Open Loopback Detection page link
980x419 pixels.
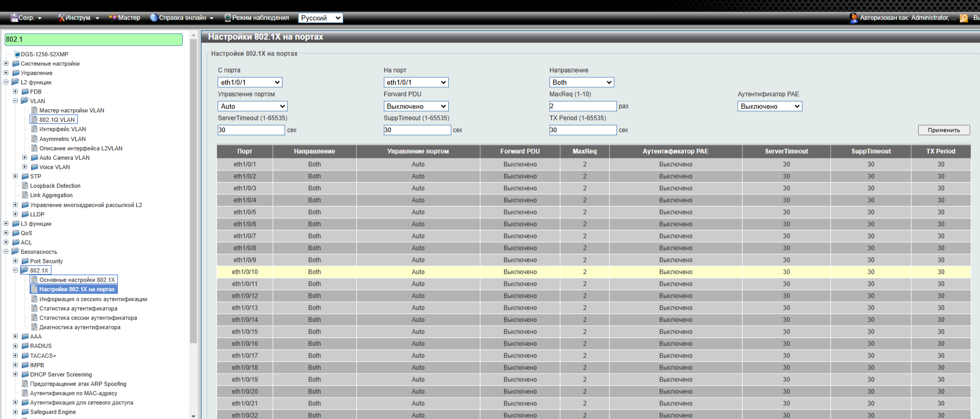click(x=55, y=186)
